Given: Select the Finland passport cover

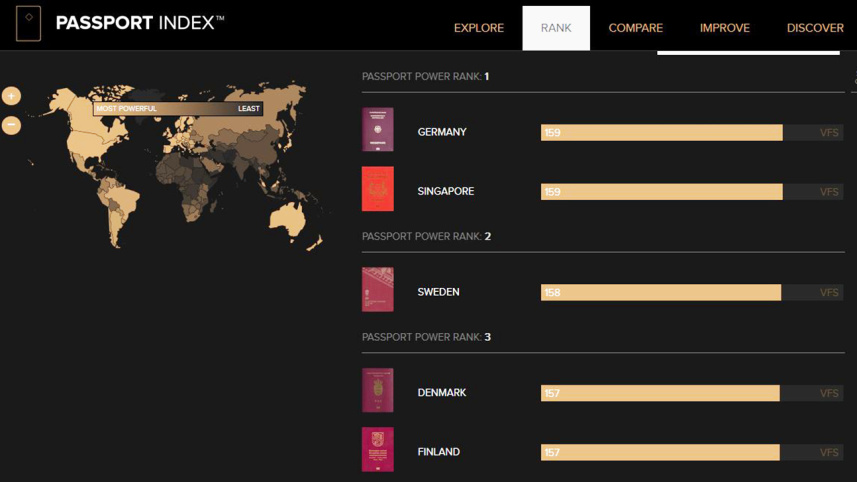Looking at the screenshot, I should click(x=377, y=450).
